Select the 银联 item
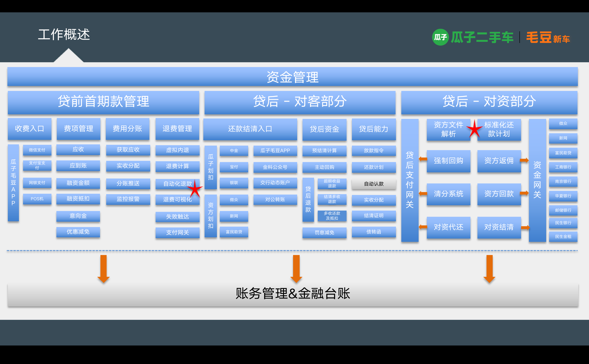Screen dimensions: 589x364 coord(234,183)
